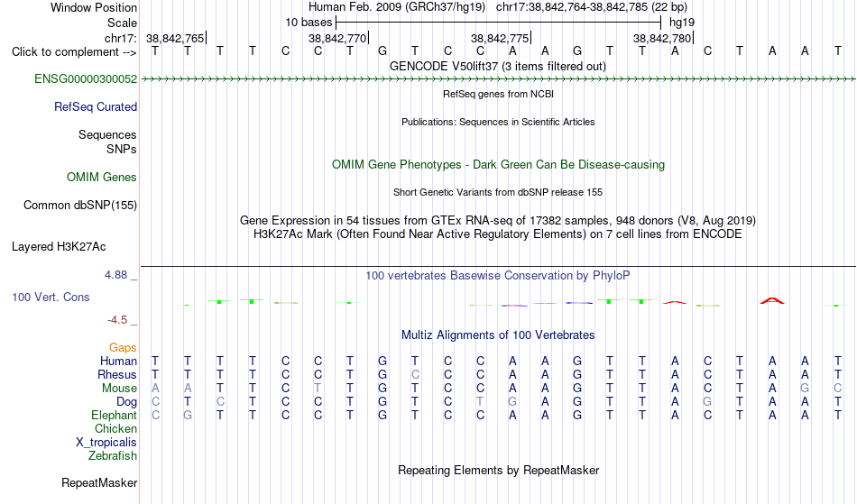
Task: Click the Short Genetic Variants dbSNP title
Action: point(498,192)
